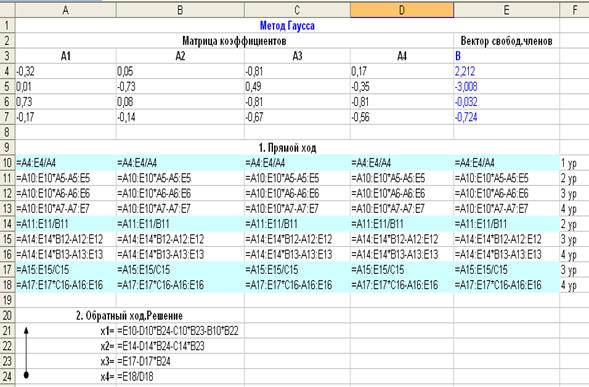The image size is (589, 387).
Task: Select cell with value 2,212
Action: tap(506, 71)
